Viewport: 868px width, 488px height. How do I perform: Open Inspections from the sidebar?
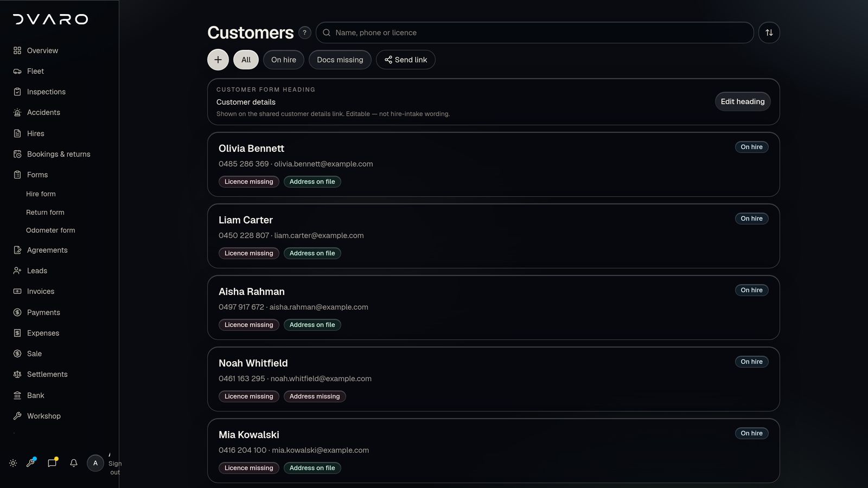coord(40,92)
